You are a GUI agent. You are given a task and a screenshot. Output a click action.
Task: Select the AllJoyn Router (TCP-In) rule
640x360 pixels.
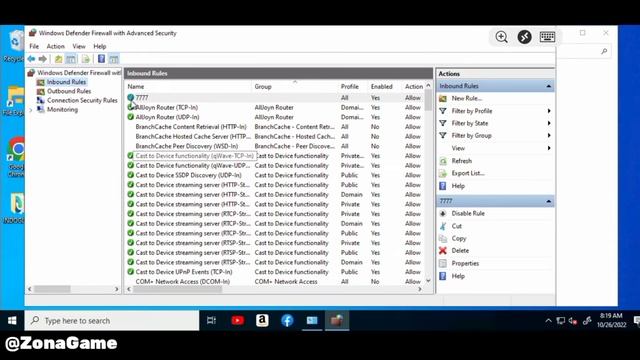pyautogui.click(x=274, y=108)
